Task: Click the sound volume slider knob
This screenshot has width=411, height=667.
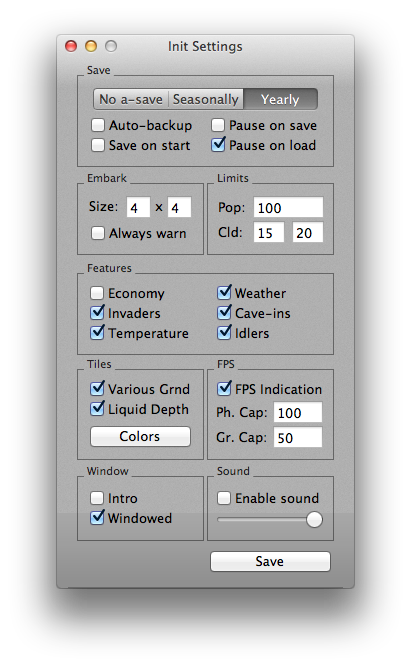Action: tap(314, 519)
